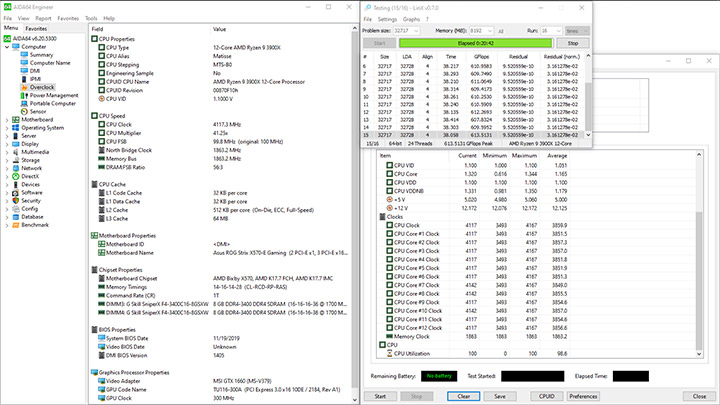The width and height of the screenshot is (720, 405).
Task: Open Power Management icon in tree
Action: coord(24,96)
